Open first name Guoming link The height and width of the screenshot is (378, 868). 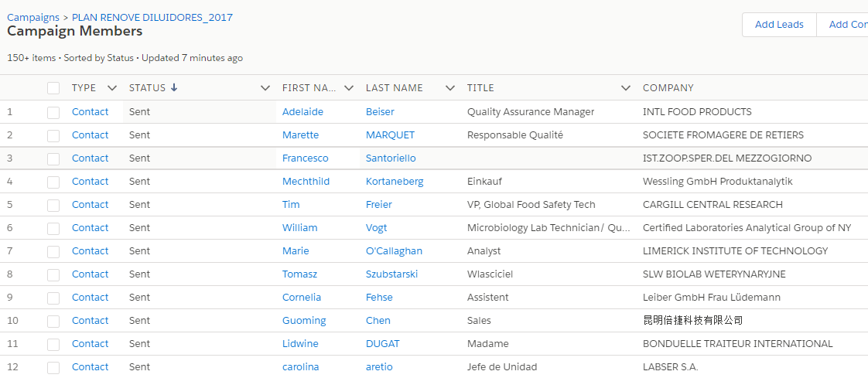(304, 321)
